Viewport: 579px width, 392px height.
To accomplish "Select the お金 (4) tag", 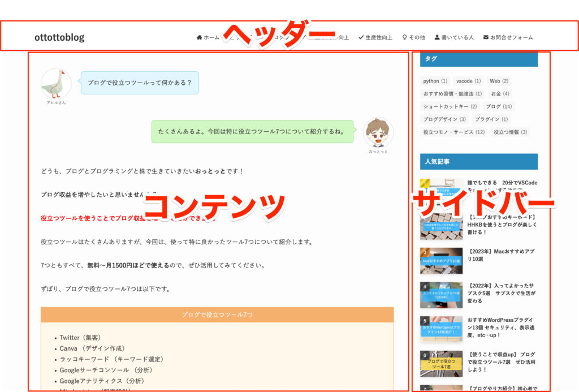I will (500, 94).
